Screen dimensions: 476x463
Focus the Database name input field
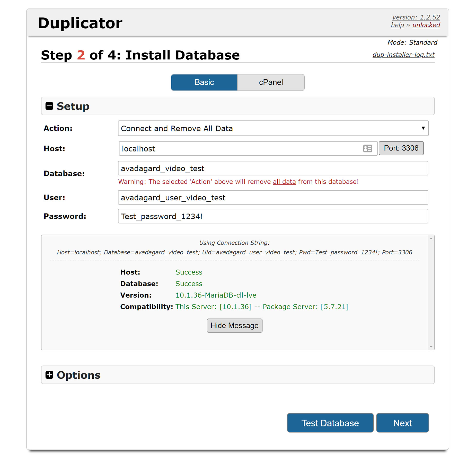coord(273,168)
